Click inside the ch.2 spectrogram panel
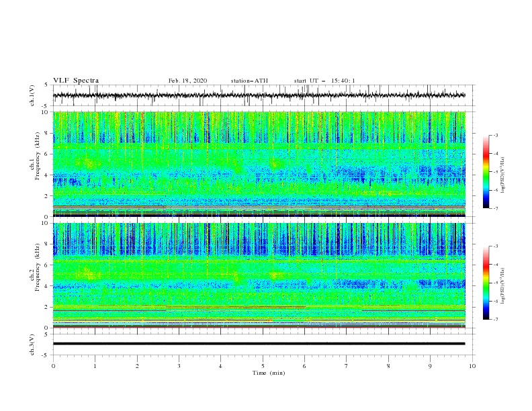Viewport: 532px width, 411px height. 259,275
